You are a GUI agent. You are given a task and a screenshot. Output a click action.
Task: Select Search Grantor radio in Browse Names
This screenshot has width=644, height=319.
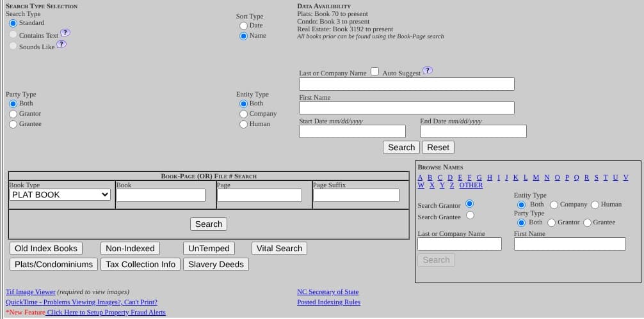pyautogui.click(x=469, y=204)
